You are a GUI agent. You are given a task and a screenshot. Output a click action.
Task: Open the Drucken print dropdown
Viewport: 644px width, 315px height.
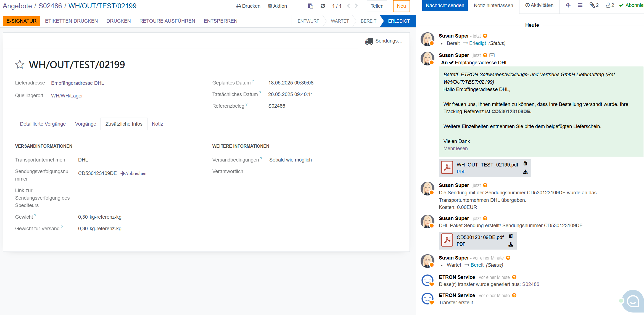(x=248, y=6)
